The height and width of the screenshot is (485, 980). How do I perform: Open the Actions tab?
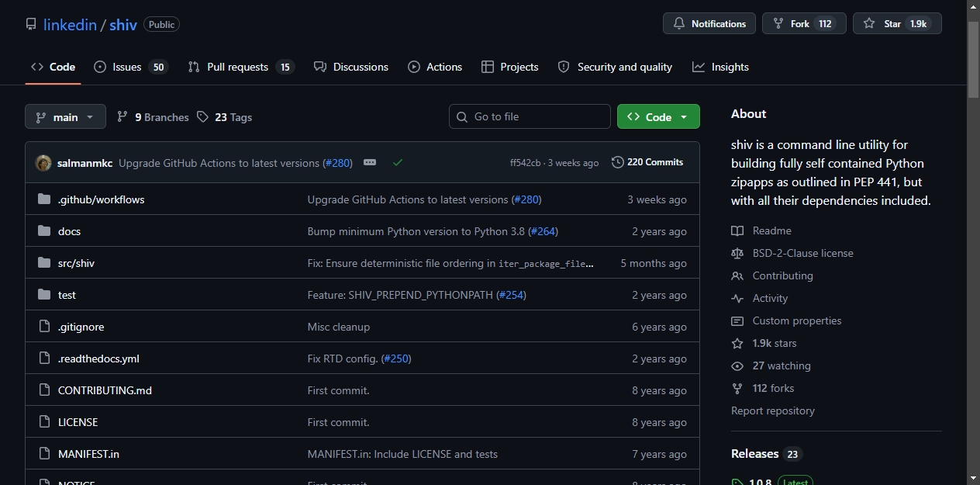(x=435, y=67)
